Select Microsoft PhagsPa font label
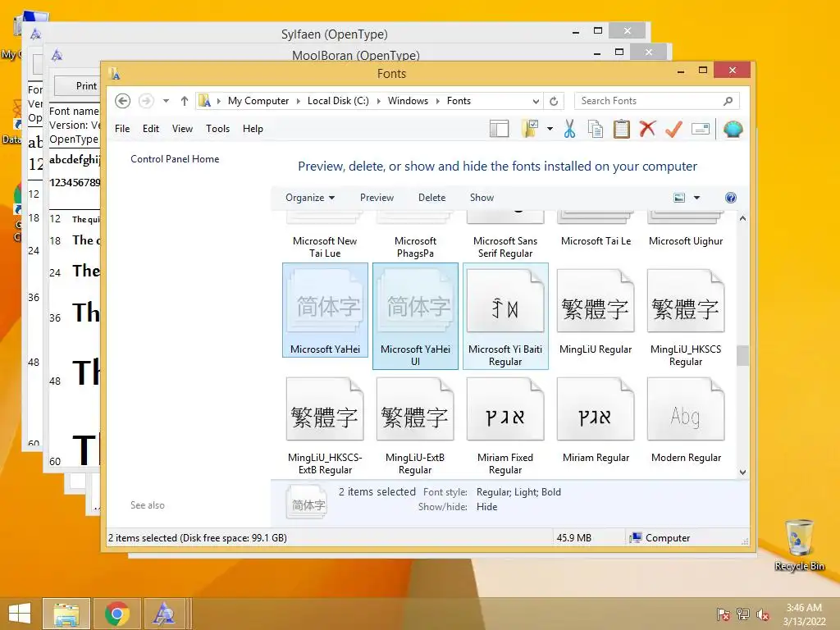Image resolution: width=840 pixels, height=630 pixels. pos(415,247)
